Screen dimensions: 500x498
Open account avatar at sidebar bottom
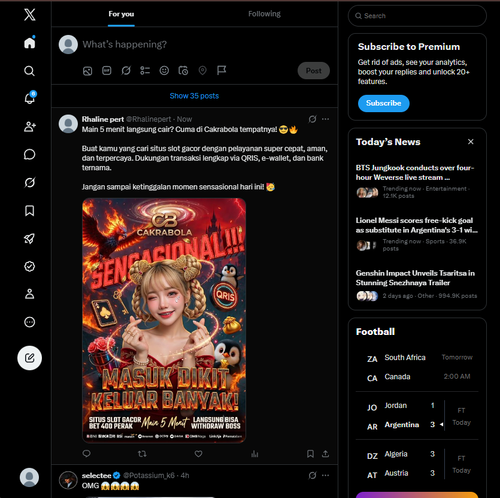click(29, 477)
